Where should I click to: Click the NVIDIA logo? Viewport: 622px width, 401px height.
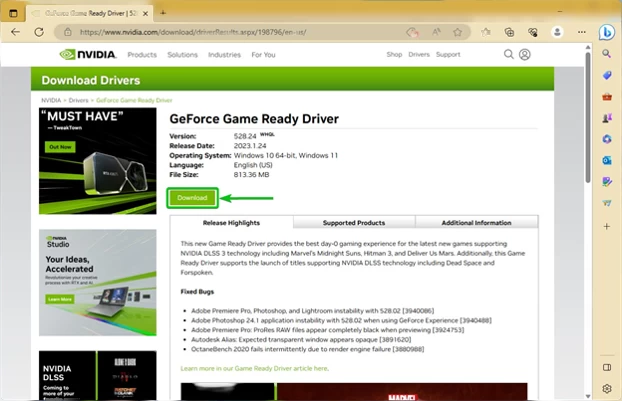point(88,54)
